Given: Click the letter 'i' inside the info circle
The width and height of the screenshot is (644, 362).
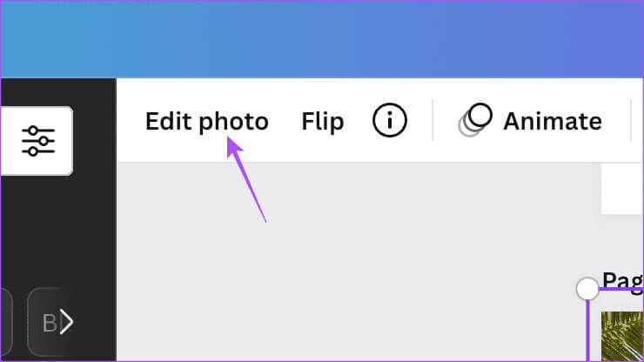Looking at the screenshot, I should tap(389, 121).
